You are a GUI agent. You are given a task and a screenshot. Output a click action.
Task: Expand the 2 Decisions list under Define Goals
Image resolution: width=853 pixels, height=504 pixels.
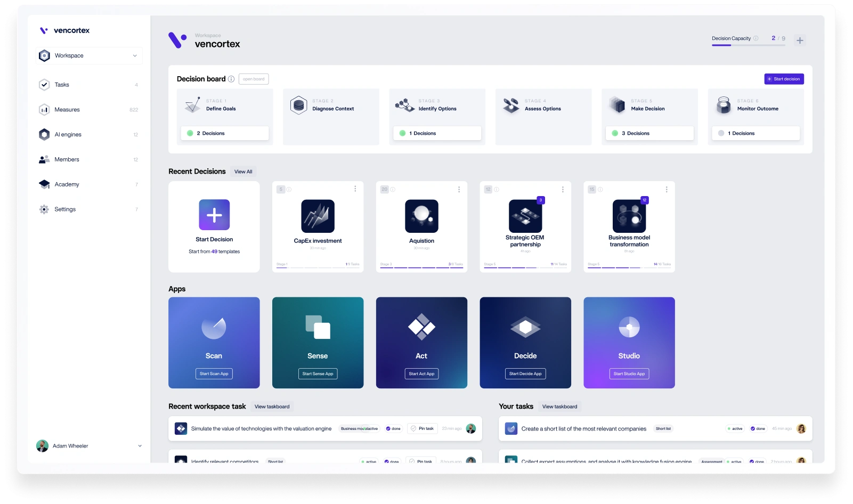(225, 133)
